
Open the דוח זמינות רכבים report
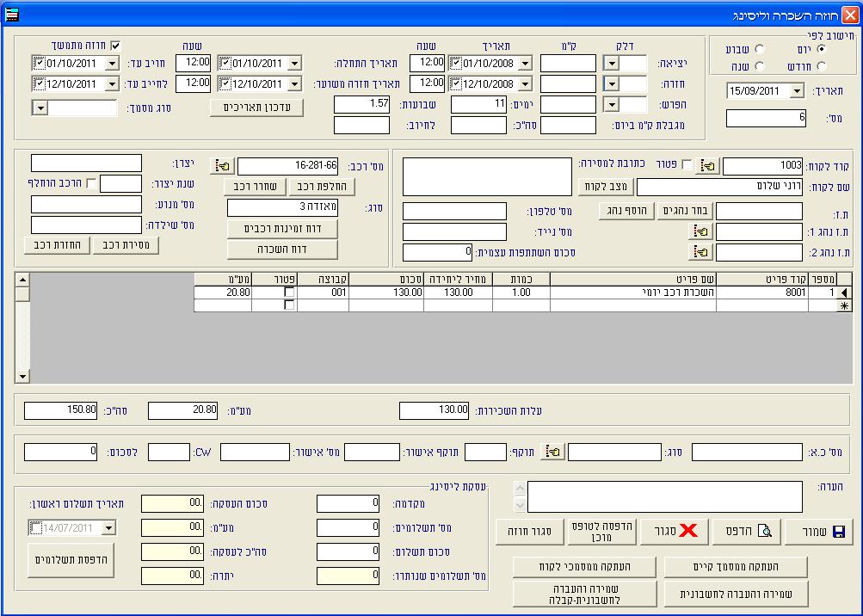(x=282, y=229)
